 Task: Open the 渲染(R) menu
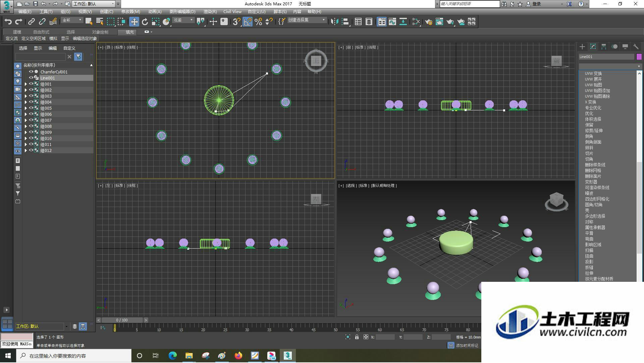tap(210, 11)
